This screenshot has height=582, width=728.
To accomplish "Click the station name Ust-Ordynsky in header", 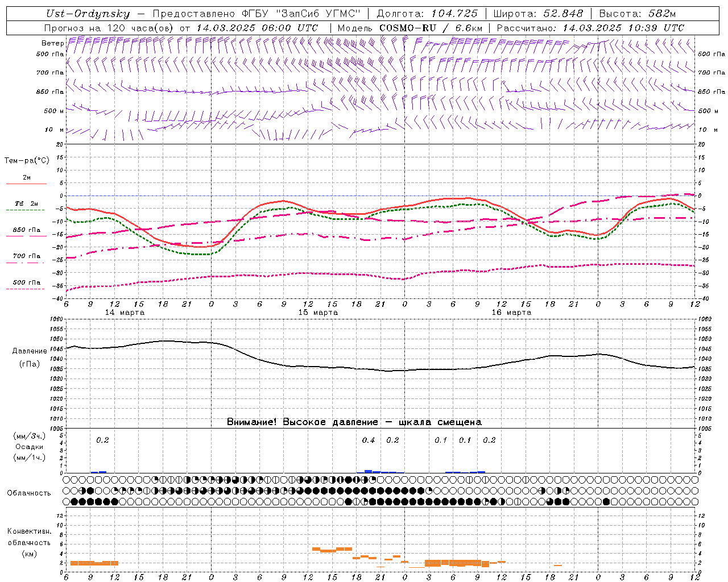I will 88,14.
